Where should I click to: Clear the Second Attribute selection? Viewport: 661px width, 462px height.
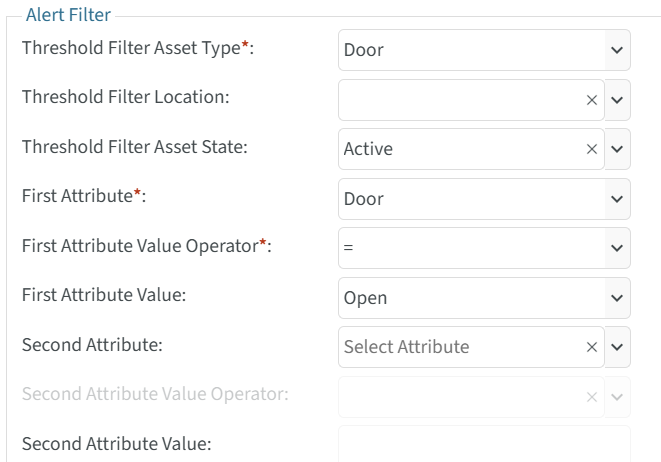591,347
